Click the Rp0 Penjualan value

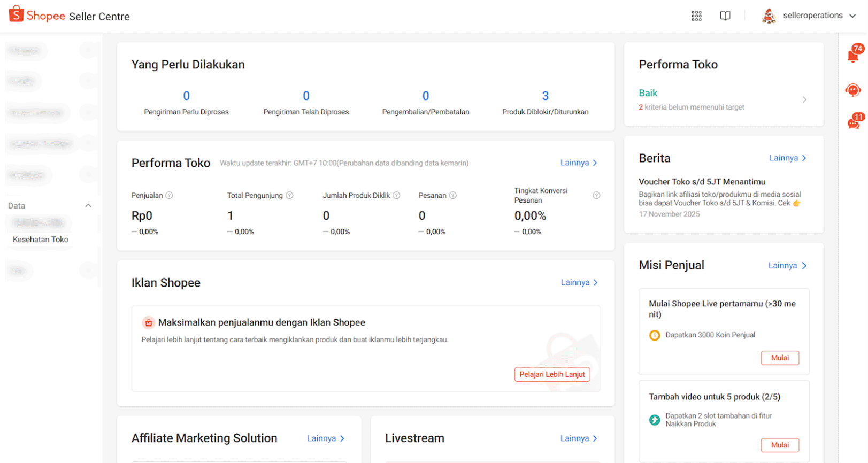point(142,216)
